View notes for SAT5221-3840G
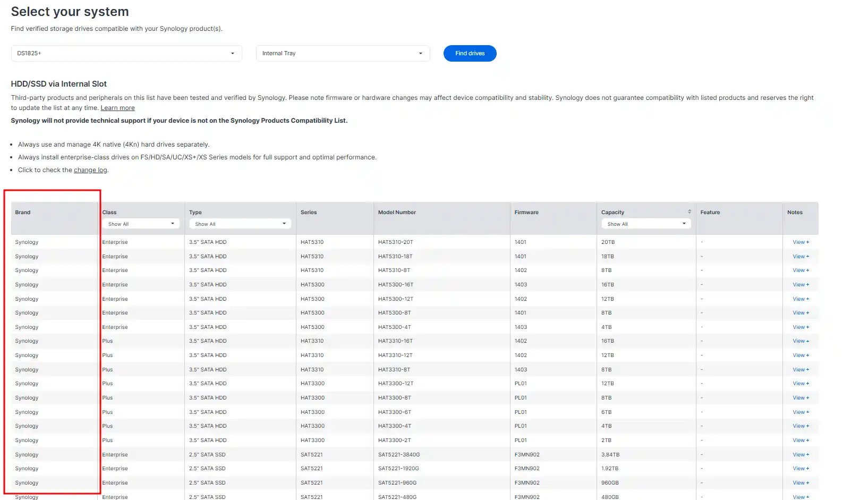Screen dimensions: 868x500 (x=801, y=455)
